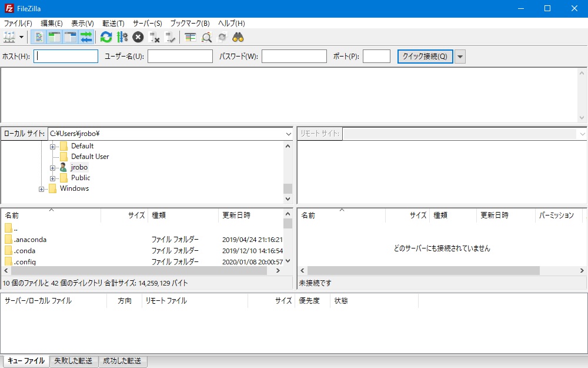Disconnect from the current server
The height and width of the screenshot is (368, 588).
tap(154, 37)
